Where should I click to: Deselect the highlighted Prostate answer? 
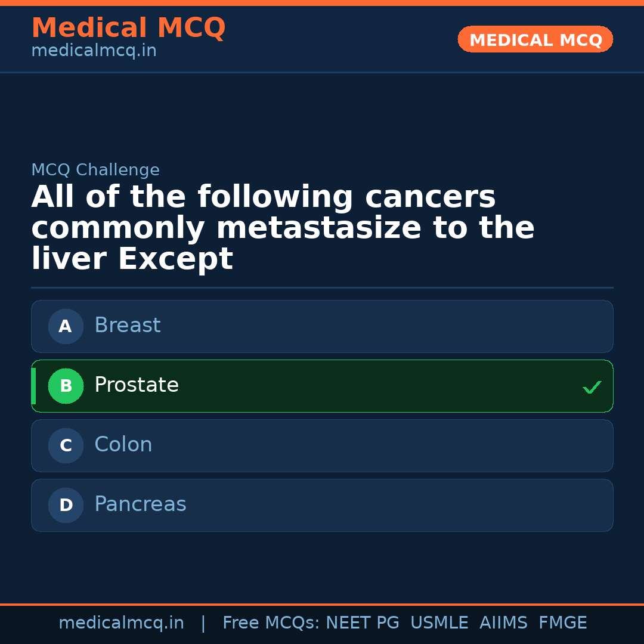click(322, 386)
